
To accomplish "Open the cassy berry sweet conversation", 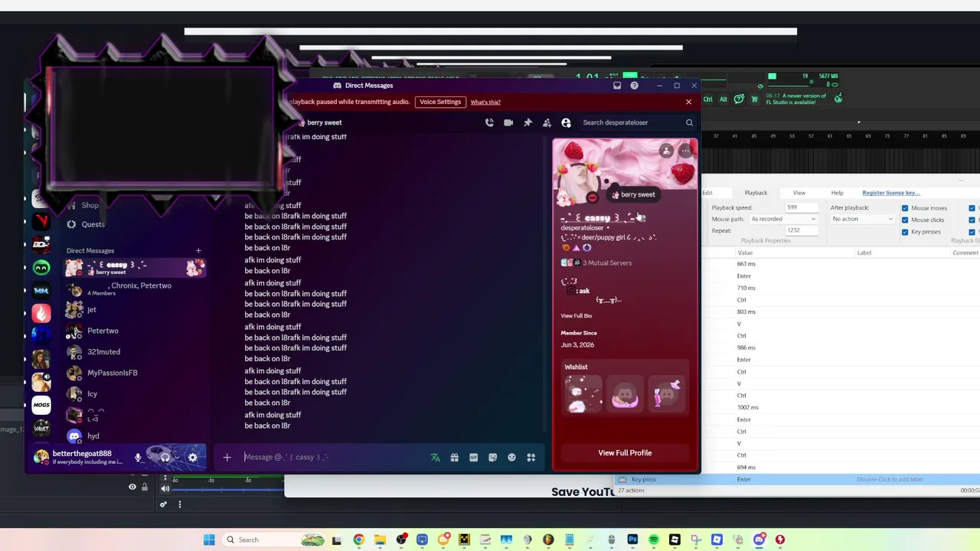I will coord(136,268).
